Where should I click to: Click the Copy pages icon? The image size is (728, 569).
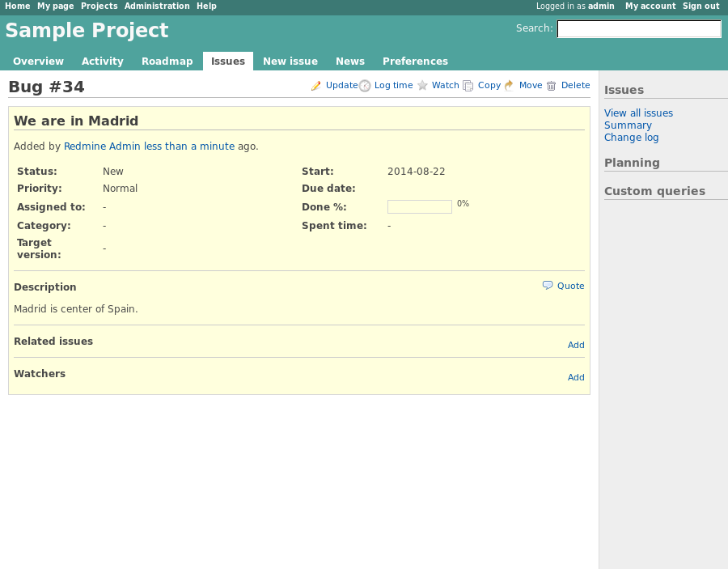click(468, 86)
